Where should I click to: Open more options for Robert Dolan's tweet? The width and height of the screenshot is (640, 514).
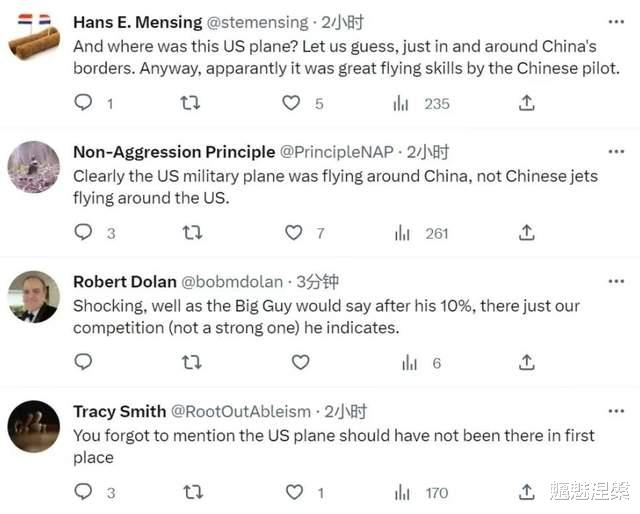point(617,282)
